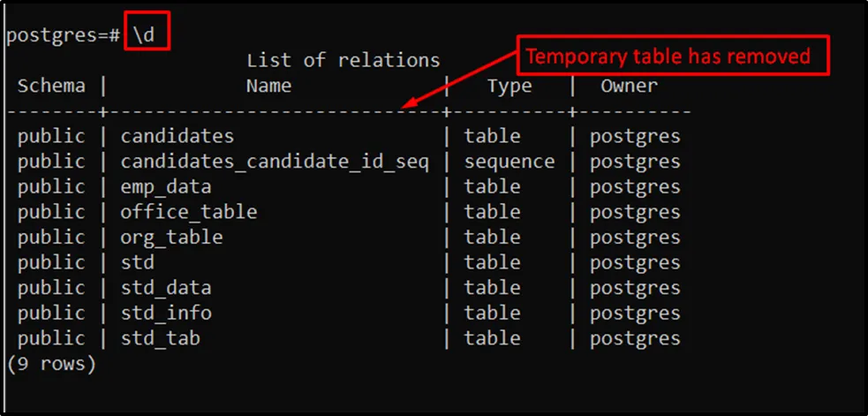Select the std_info table name

166,313
